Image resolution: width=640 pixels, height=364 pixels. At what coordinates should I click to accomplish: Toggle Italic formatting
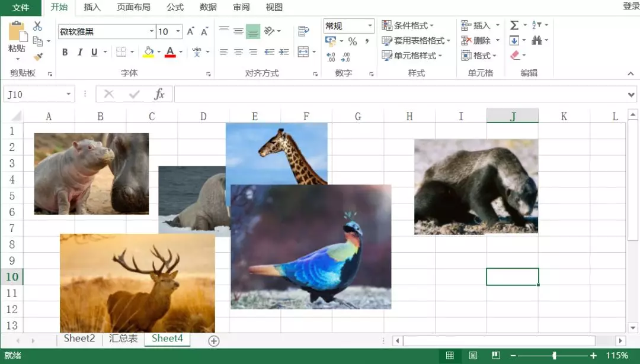[x=79, y=52]
